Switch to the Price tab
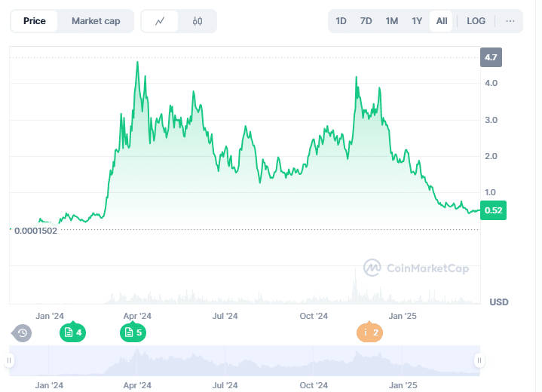Screen dimensions: 542x392 [x=35, y=21]
